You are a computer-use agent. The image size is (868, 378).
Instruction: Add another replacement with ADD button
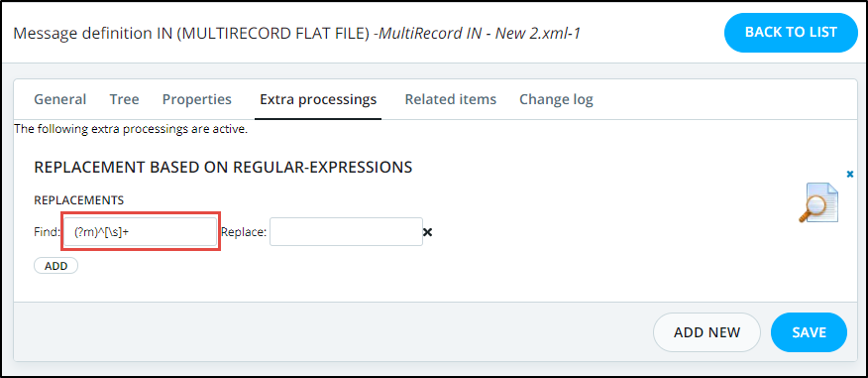[55, 266]
